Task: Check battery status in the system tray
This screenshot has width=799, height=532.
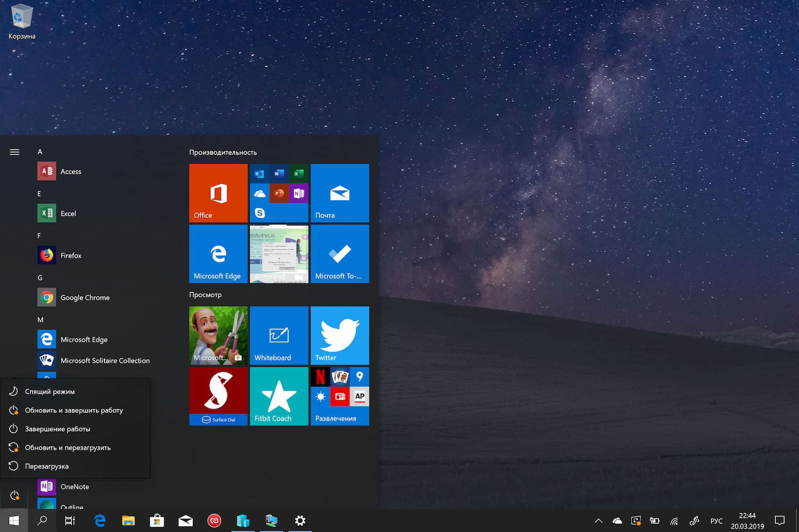Action: click(655, 521)
